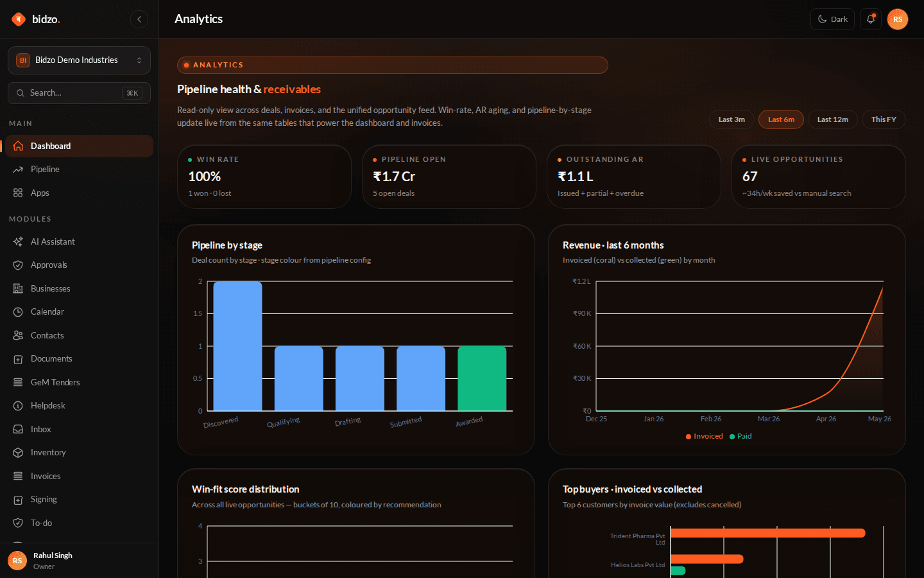The width and height of the screenshot is (924, 578).
Task: Open the Rahul Singh Owner profile
Action: (79, 561)
